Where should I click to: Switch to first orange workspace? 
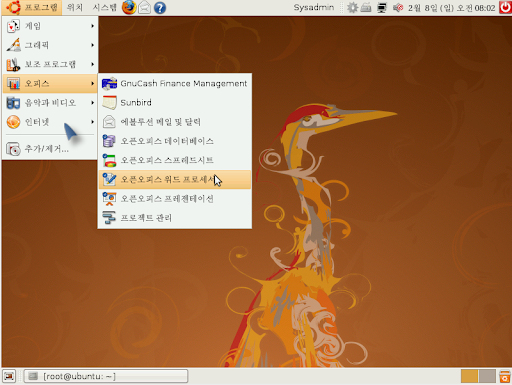tap(469, 376)
